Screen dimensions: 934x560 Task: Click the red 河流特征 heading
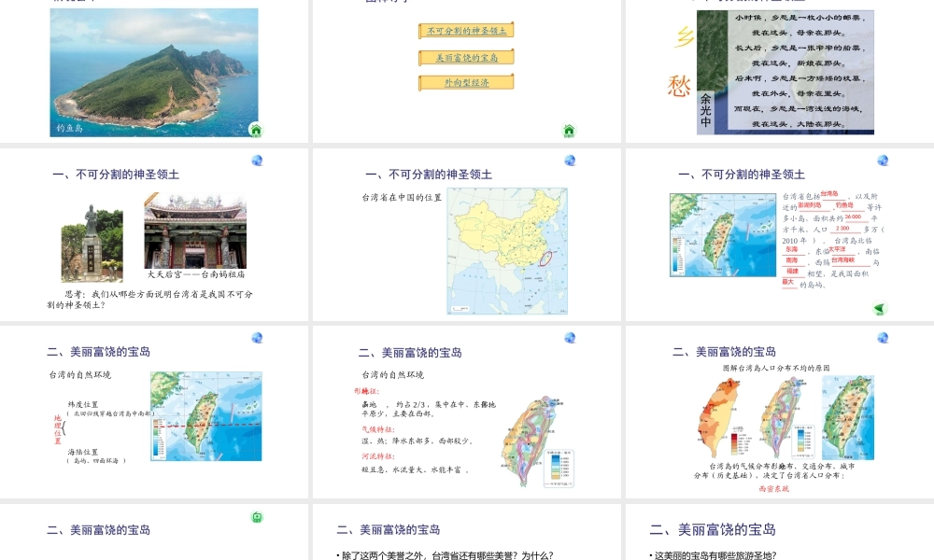point(377,456)
